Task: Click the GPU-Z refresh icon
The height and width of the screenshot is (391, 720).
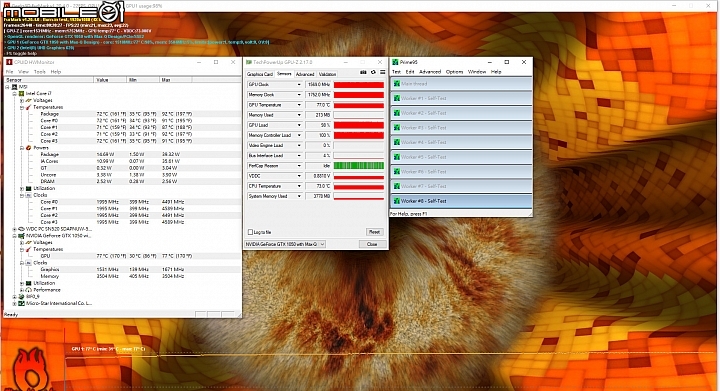Action: point(373,72)
